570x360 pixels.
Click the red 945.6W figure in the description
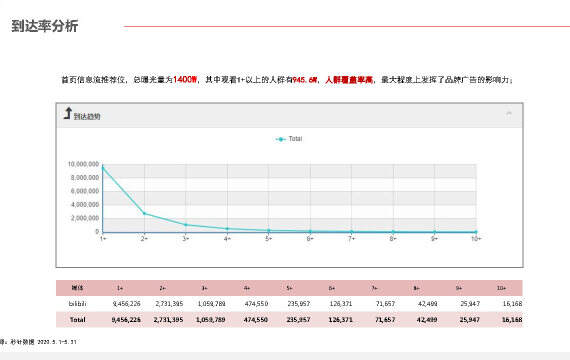click(x=305, y=80)
